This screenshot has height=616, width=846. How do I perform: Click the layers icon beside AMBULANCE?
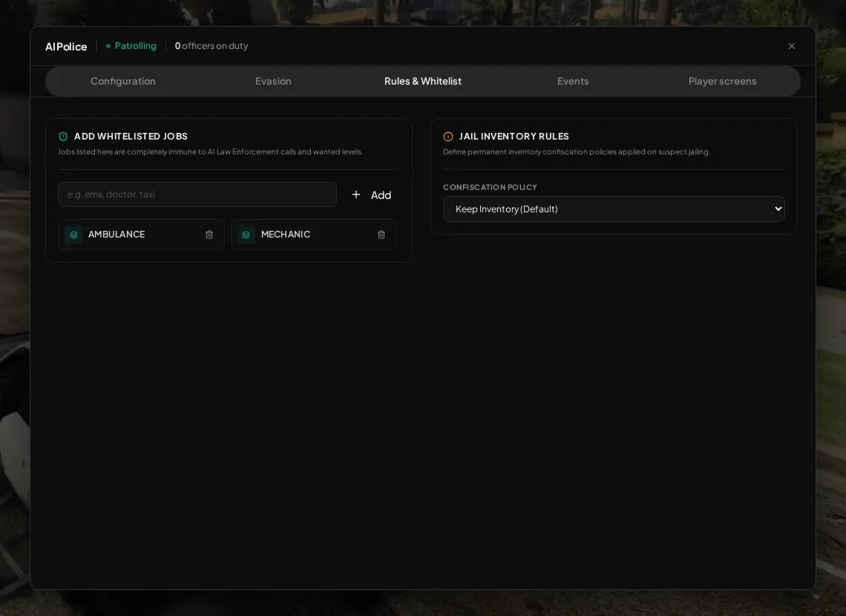(x=74, y=235)
